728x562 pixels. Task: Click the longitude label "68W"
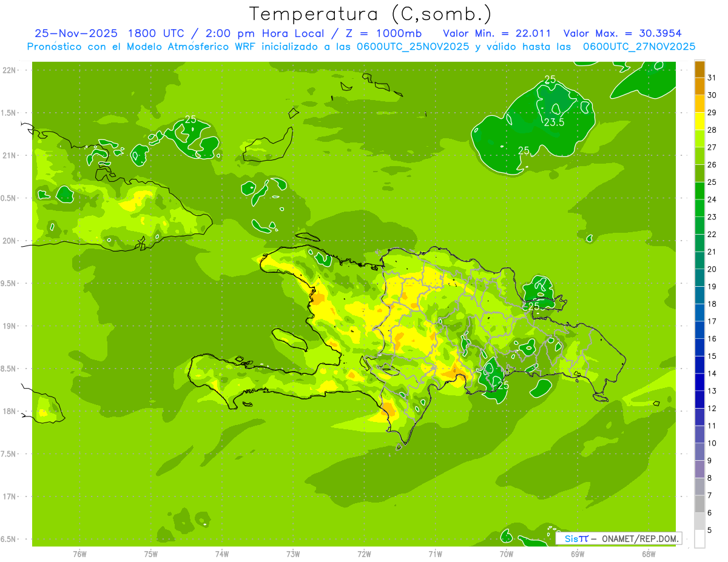coord(649,554)
